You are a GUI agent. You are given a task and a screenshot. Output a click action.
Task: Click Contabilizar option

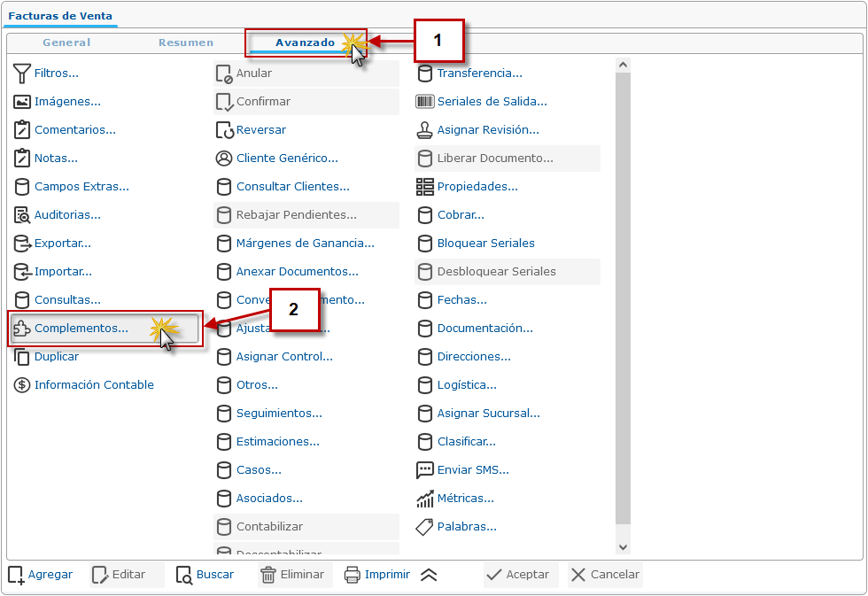click(306, 527)
